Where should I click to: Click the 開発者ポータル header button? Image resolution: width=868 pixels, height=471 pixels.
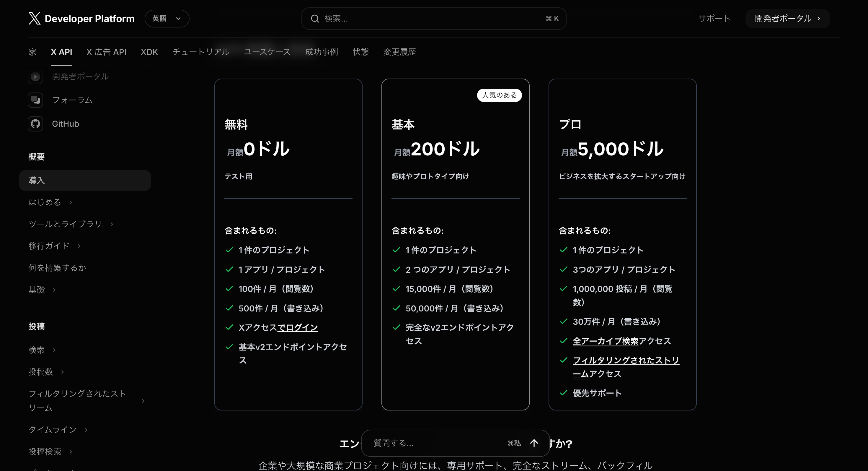(787, 19)
